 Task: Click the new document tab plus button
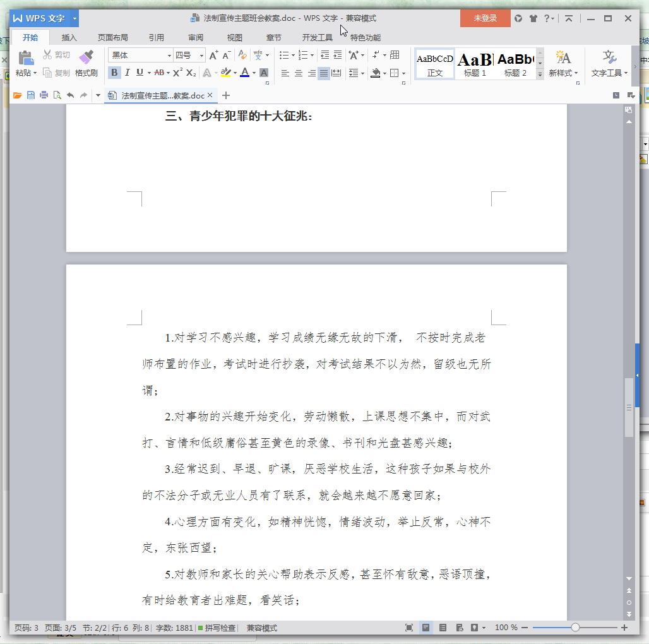pyautogui.click(x=225, y=95)
